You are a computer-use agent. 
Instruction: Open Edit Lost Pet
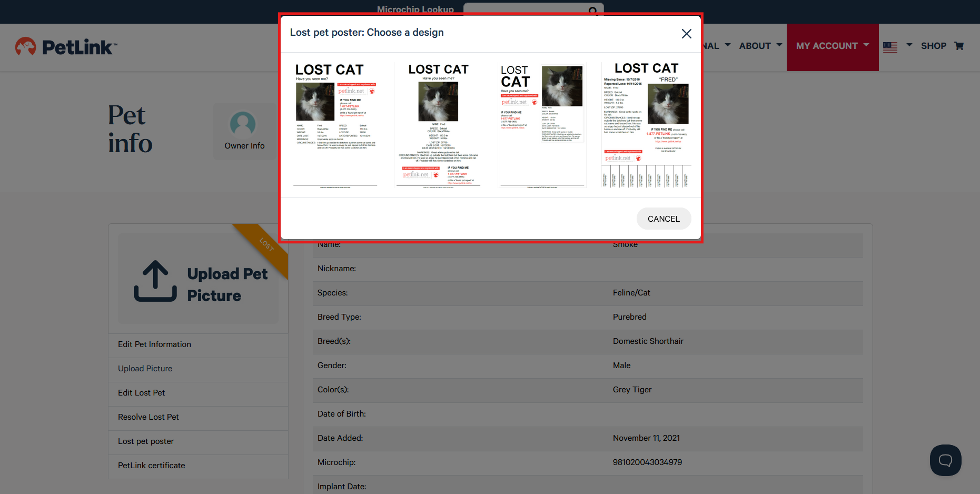point(198,393)
